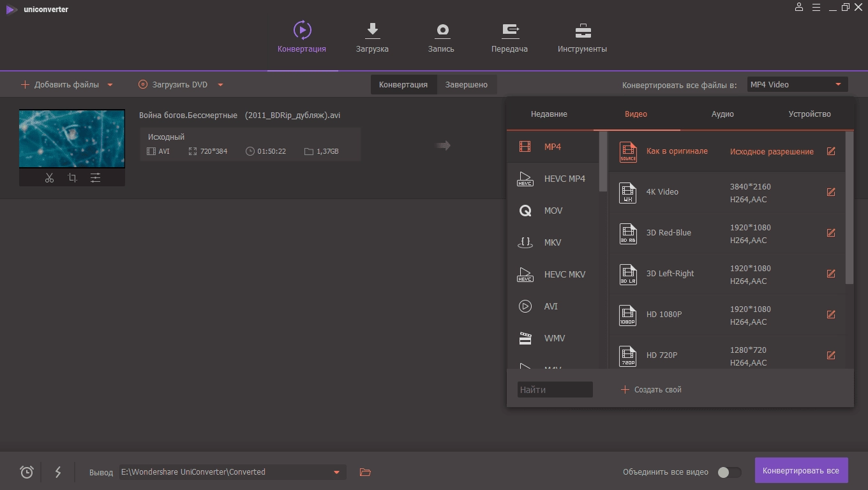Screen dimensions: 868x490
Task: Click the preset list scrollbar
Action: (x=849, y=208)
